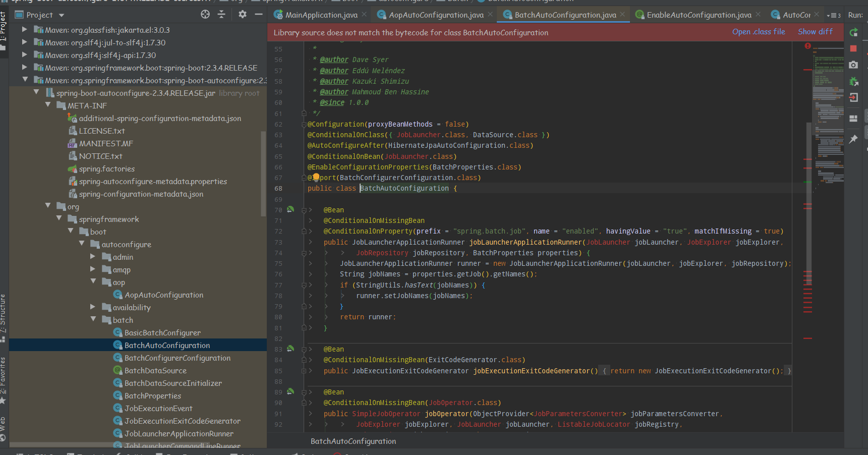Click the Show diff link

(x=815, y=32)
